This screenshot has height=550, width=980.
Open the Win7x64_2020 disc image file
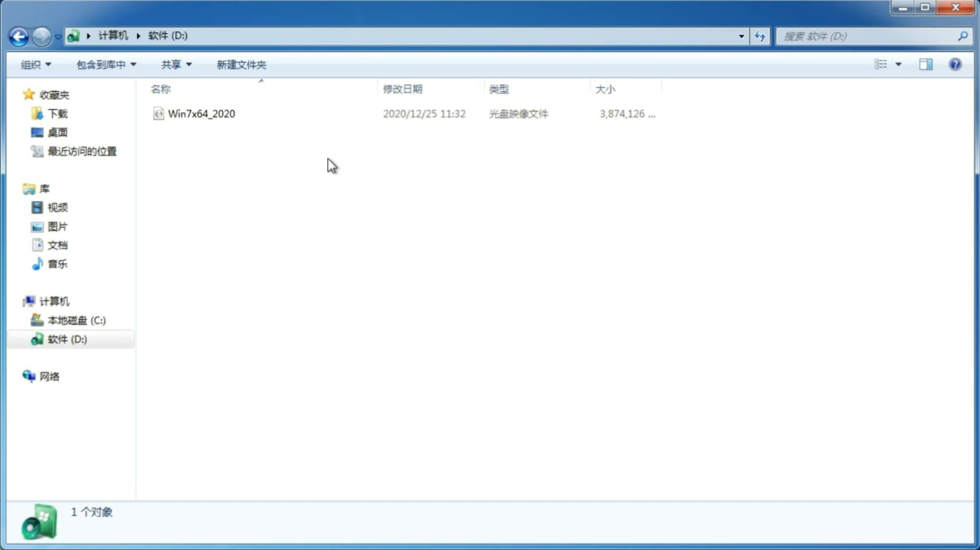point(201,113)
